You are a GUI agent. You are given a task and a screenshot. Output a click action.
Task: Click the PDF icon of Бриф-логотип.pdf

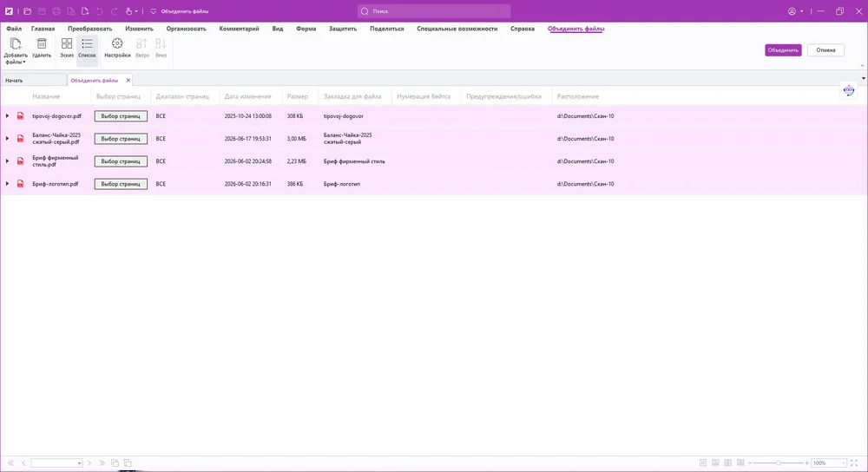click(x=21, y=184)
